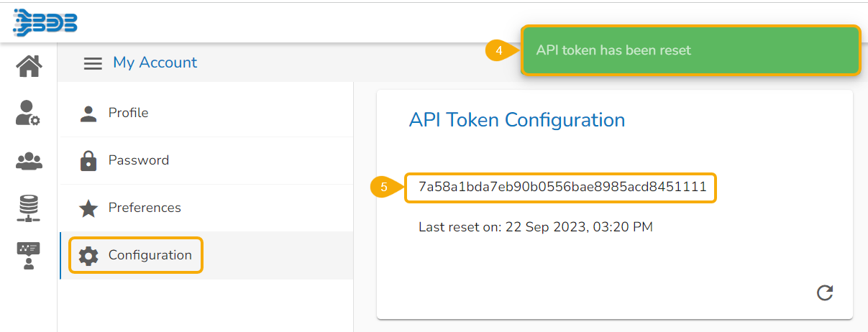This screenshot has width=868, height=332.
Task: Click the gear icon beside Configuration
Action: [88, 256]
